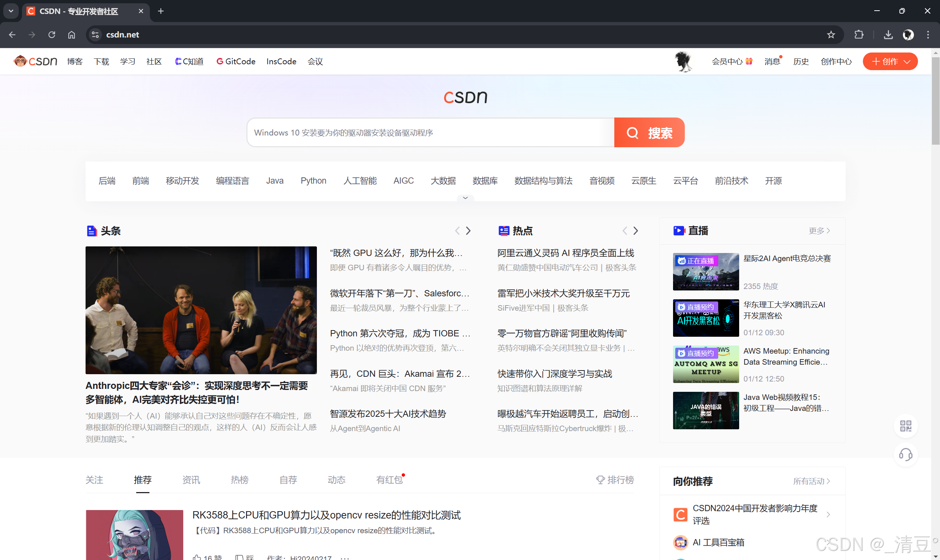The height and width of the screenshot is (560, 940).
Task: Click the search input field
Action: point(430,133)
